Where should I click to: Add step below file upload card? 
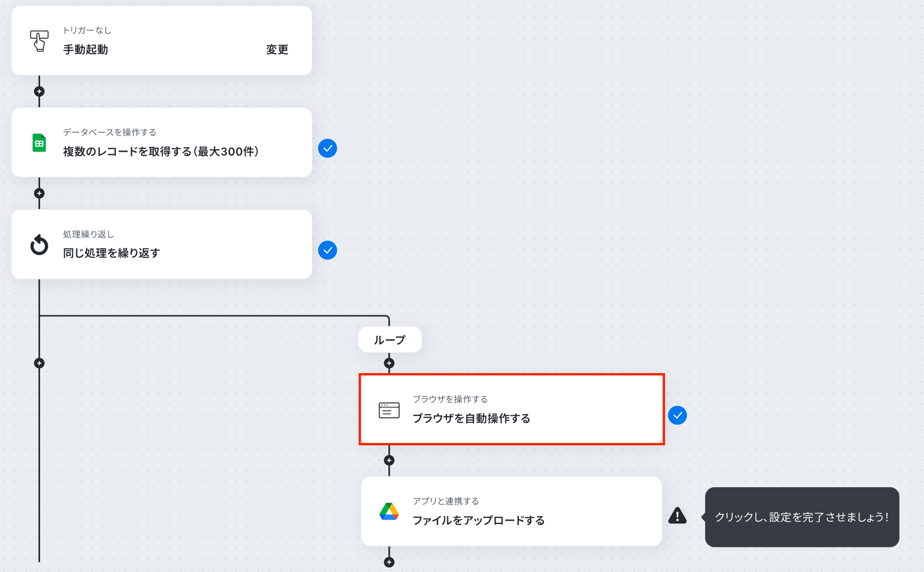click(x=389, y=562)
